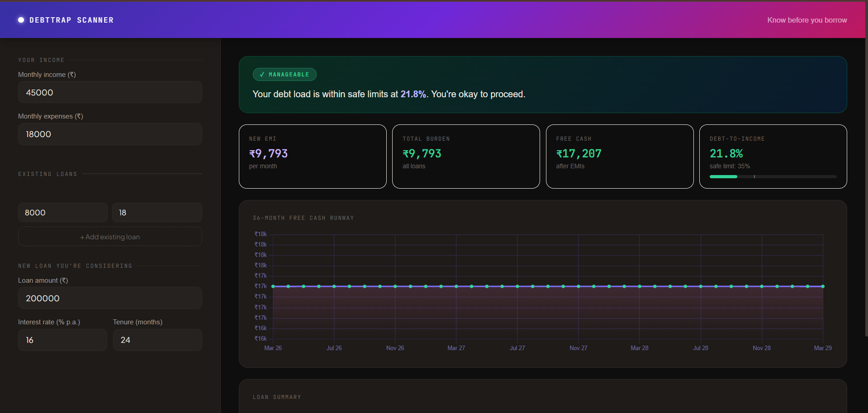
Task: Edit the existing loan field showing 8000
Action: [x=63, y=213]
